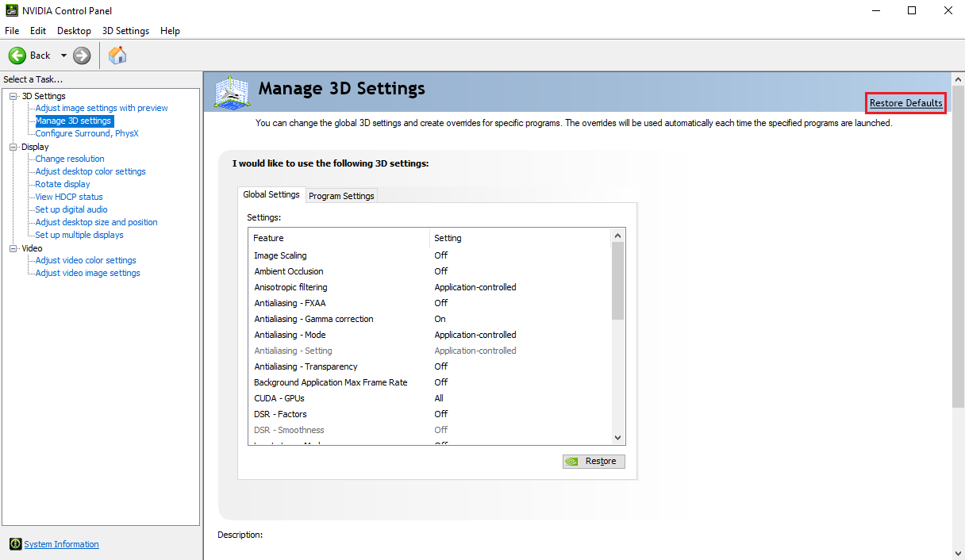Open the Edit menu
This screenshot has width=965, height=560.
tap(38, 31)
